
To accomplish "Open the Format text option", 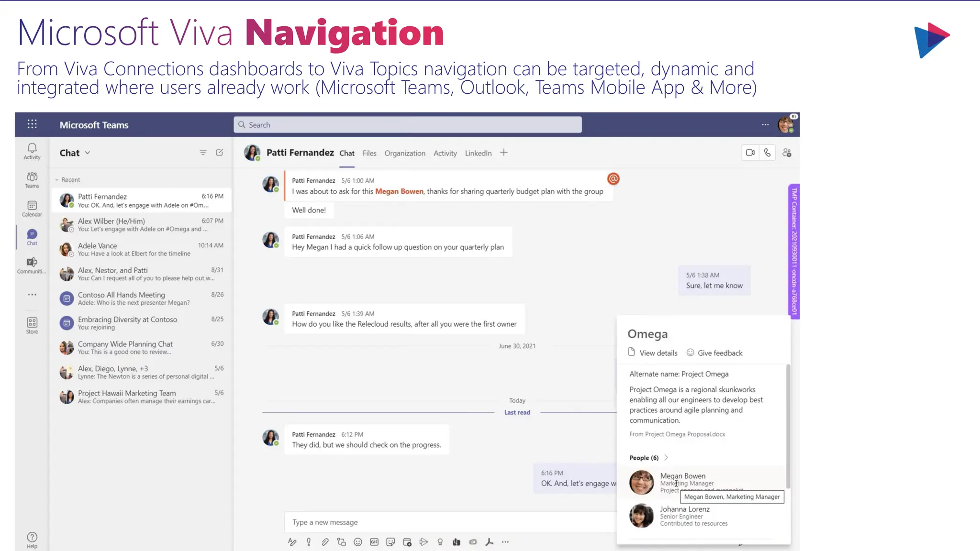I will click(292, 542).
